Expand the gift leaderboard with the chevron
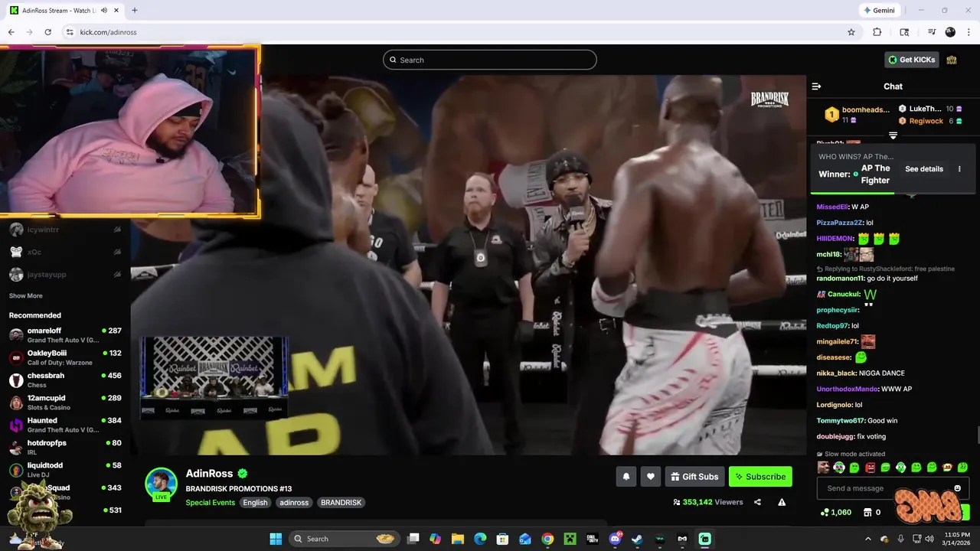 893,135
